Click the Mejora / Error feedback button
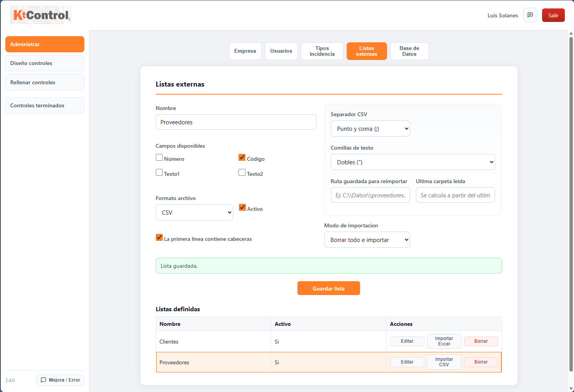574x392 pixels. click(x=60, y=380)
